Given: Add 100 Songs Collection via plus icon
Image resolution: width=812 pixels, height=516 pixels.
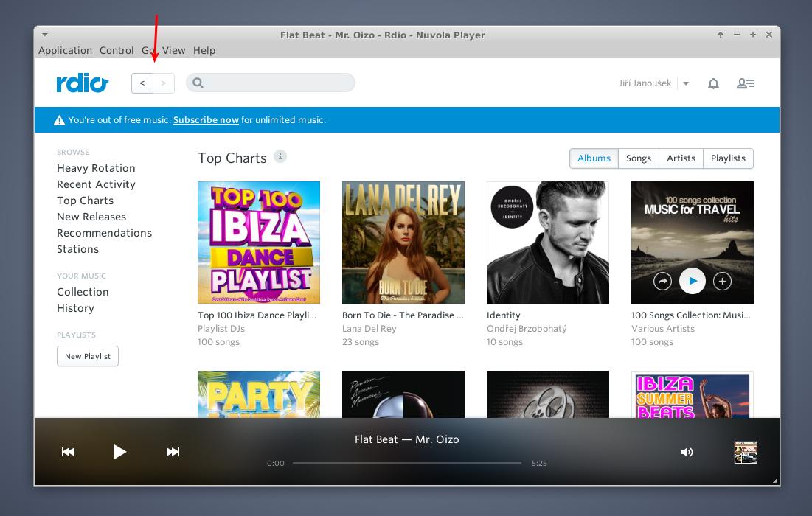Looking at the screenshot, I should pos(722,281).
